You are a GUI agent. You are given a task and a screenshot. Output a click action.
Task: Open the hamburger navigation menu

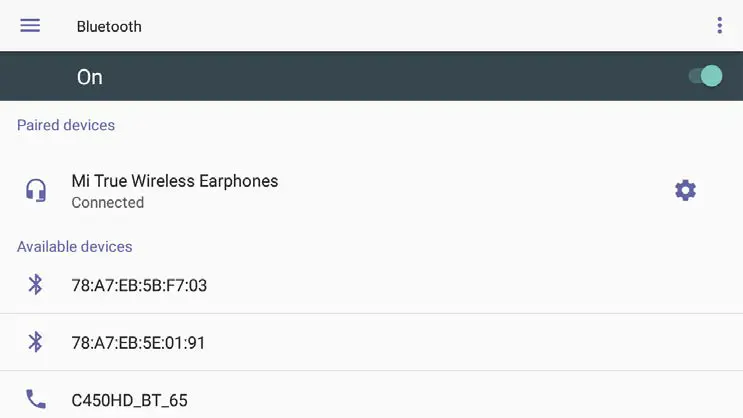30,26
